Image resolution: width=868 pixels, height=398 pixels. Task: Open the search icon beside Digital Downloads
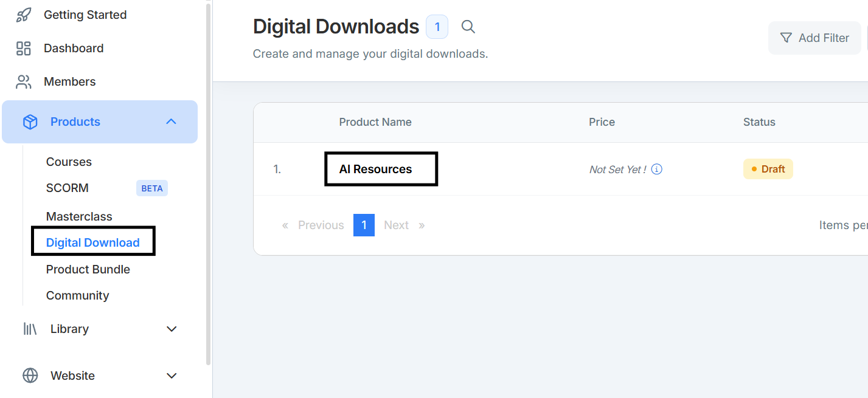pos(468,27)
